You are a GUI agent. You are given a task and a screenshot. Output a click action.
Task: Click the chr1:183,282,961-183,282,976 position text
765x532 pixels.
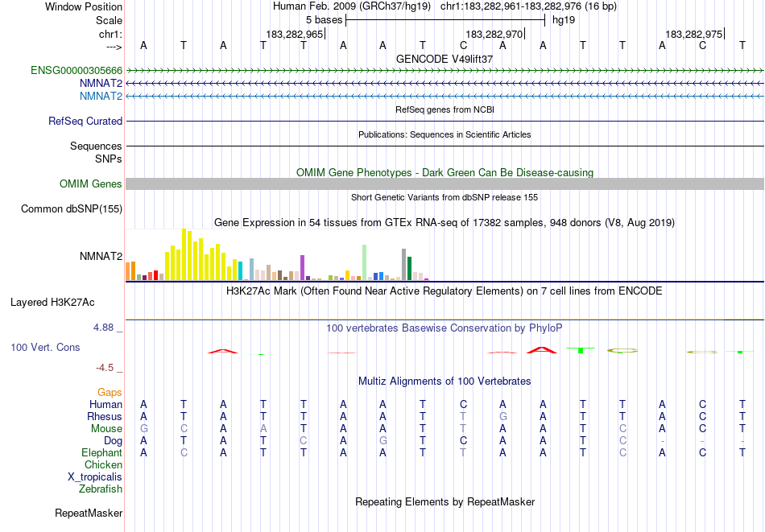[511, 6]
